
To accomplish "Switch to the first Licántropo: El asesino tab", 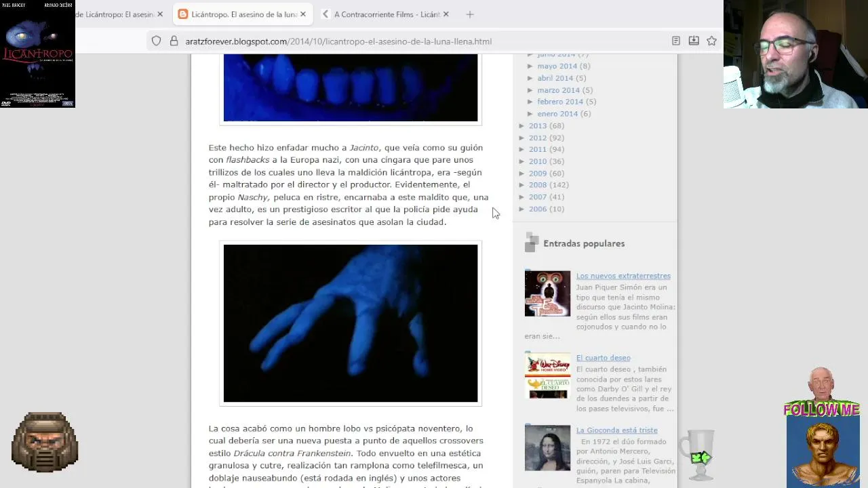I will tap(119, 14).
